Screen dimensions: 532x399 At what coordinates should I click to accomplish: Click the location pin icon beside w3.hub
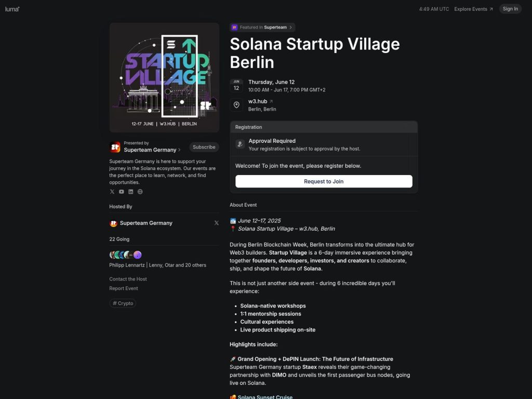(236, 104)
